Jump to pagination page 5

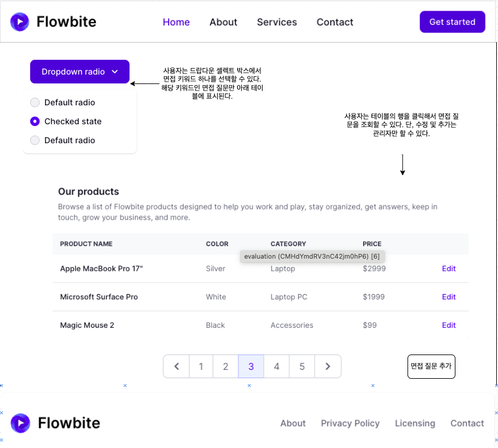[302, 366]
